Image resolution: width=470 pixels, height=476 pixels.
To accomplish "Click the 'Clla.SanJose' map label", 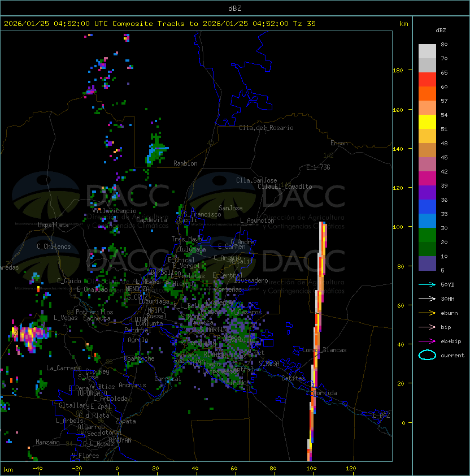I will tap(256, 180).
